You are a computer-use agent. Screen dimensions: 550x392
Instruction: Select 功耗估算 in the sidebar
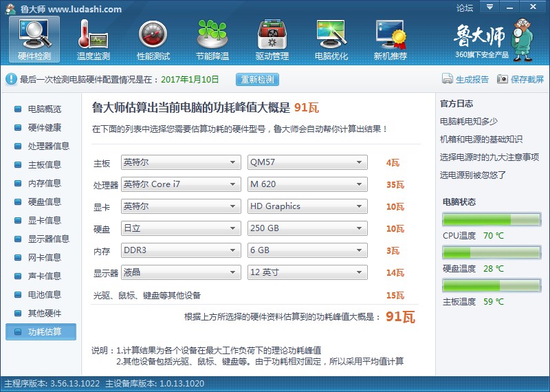pos(41,331)
